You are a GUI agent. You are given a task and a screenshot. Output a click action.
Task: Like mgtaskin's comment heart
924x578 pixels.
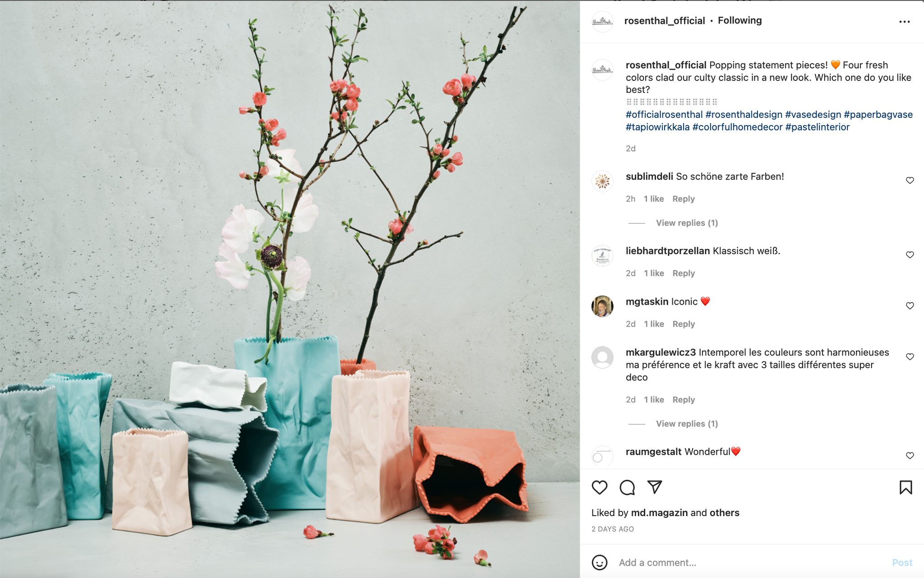tap(910, 306)
